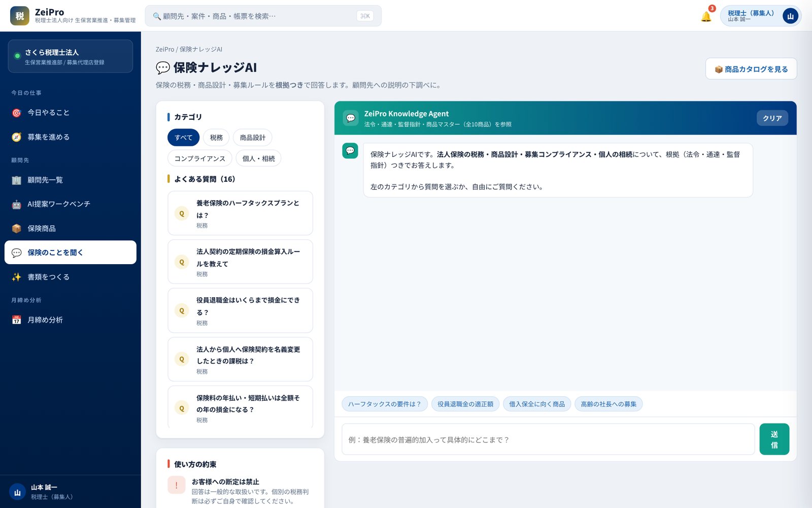Viewport: 812px width, 508px height.
Task: Go to 募集を進める
Action: pos(71,137)
